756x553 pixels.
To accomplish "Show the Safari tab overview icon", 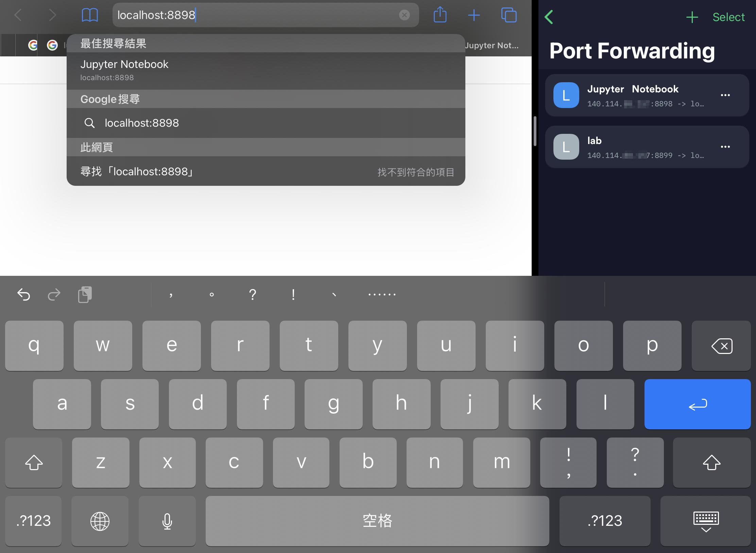I will pos(509,15).
